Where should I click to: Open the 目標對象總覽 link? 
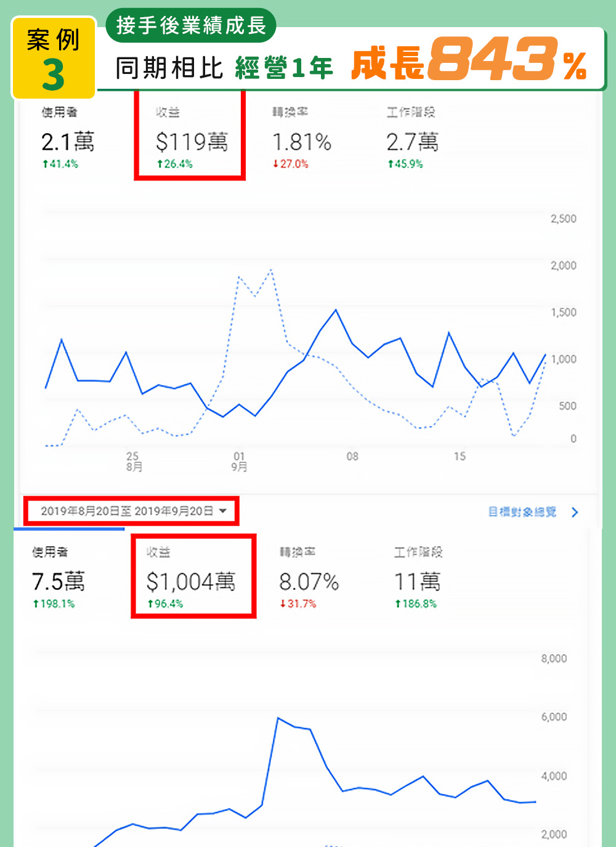tap(522, 512)
